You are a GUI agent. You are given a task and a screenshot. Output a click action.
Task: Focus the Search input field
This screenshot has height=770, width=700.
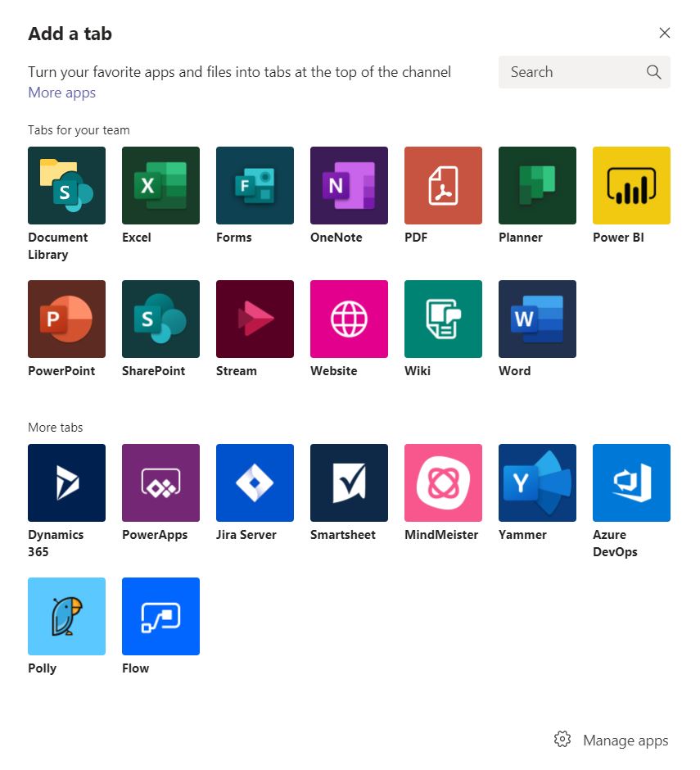584,72
